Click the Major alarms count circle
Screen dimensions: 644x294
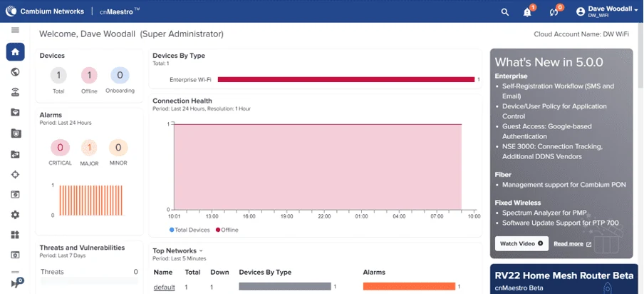pos(89,148)
